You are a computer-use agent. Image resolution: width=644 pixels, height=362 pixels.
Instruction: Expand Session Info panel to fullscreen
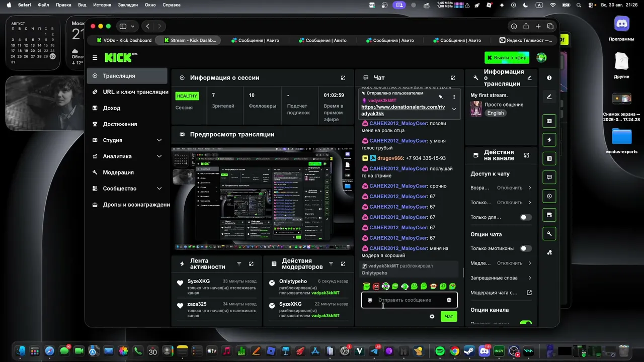pos(343,78)
